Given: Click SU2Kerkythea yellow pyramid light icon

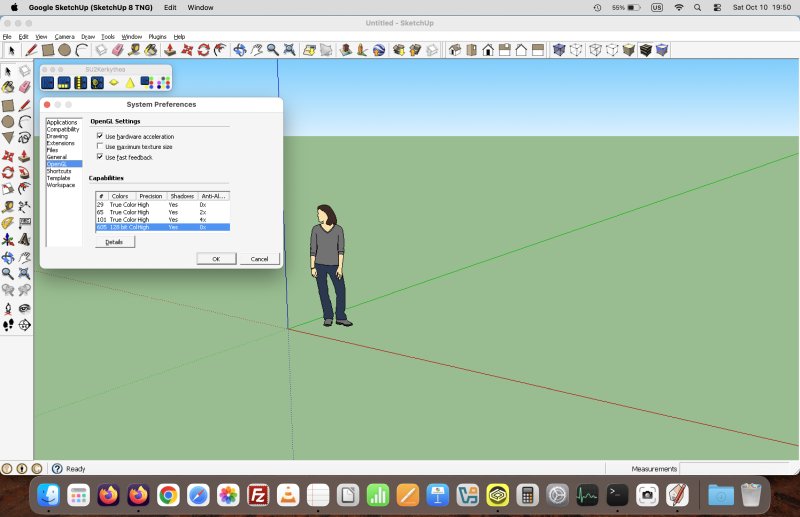Looking at the screenshot, I should pos(130,83).
